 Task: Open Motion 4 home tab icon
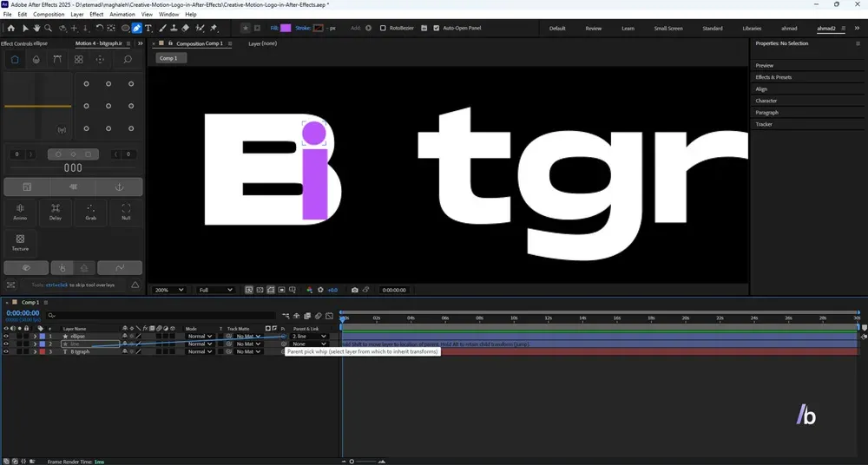pos(15,59)
